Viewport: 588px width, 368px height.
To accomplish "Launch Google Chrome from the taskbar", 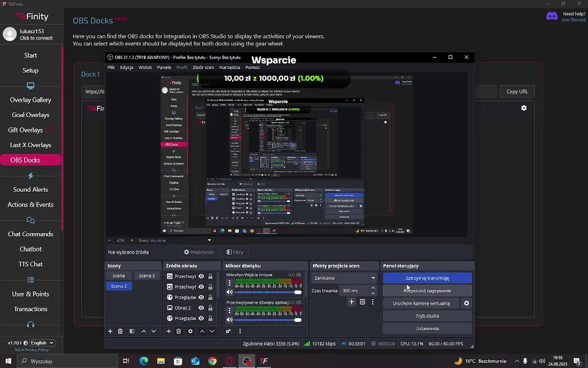I will (x=213, y=361).
